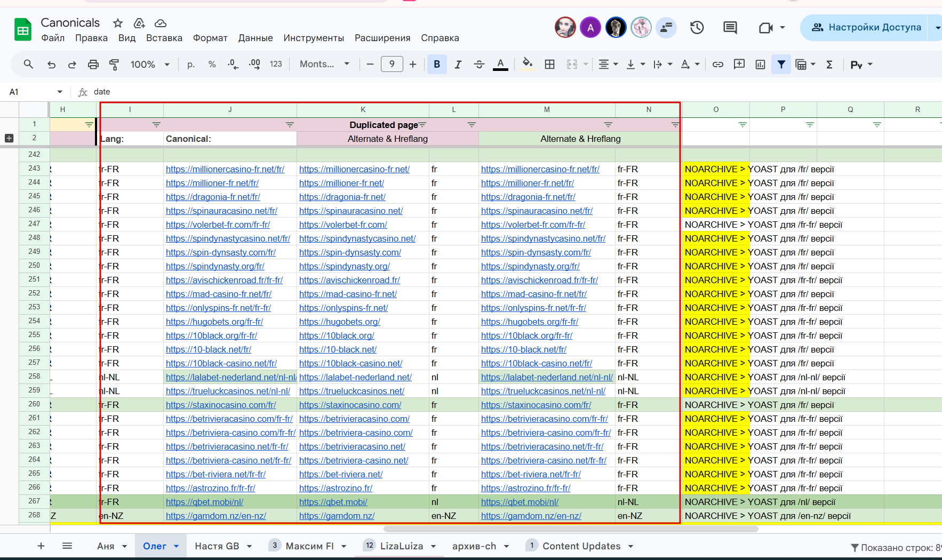Open the comments panel icon
The height and width of the screenshot is (560, 942).
click(730, 28)
